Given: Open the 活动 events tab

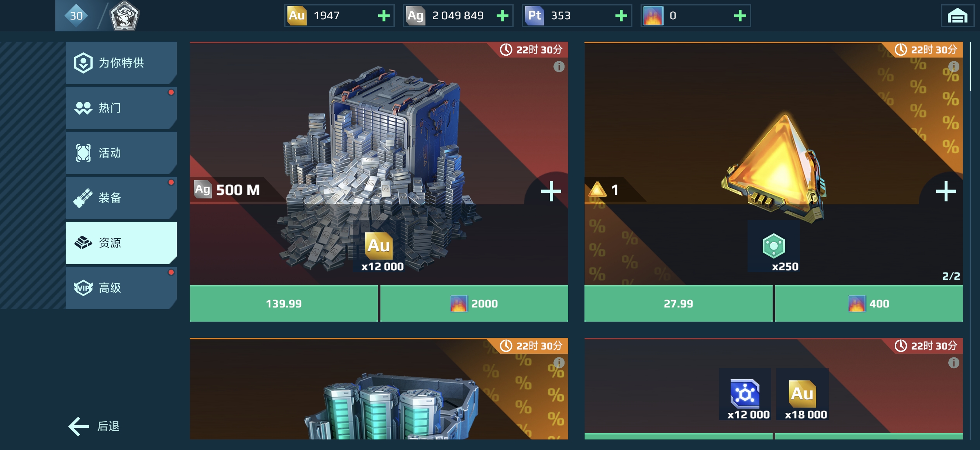Looking at the screenshot, I should point(121,153).
